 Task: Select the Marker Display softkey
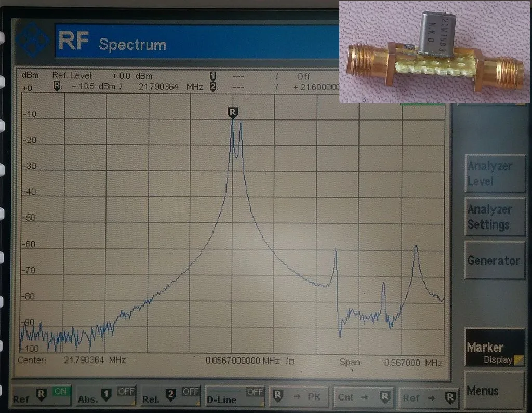(x=495, y=348)
